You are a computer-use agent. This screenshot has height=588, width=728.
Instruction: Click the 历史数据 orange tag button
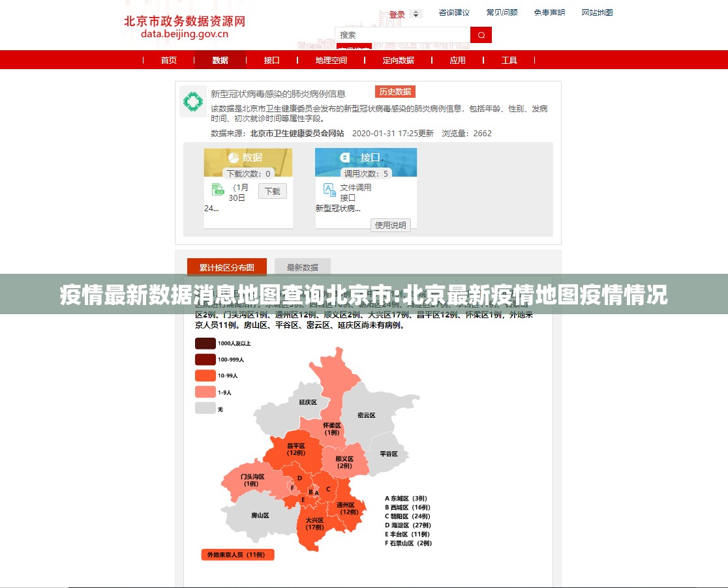coord(395,92)
